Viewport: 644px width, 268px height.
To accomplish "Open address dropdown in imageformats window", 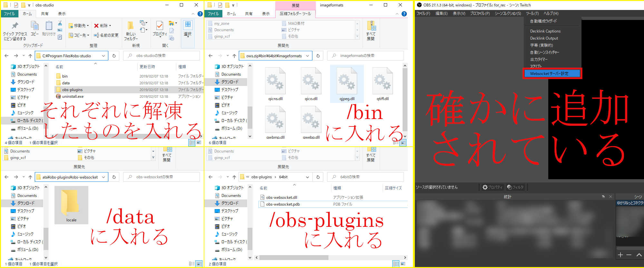I will (x=307, y=56).
